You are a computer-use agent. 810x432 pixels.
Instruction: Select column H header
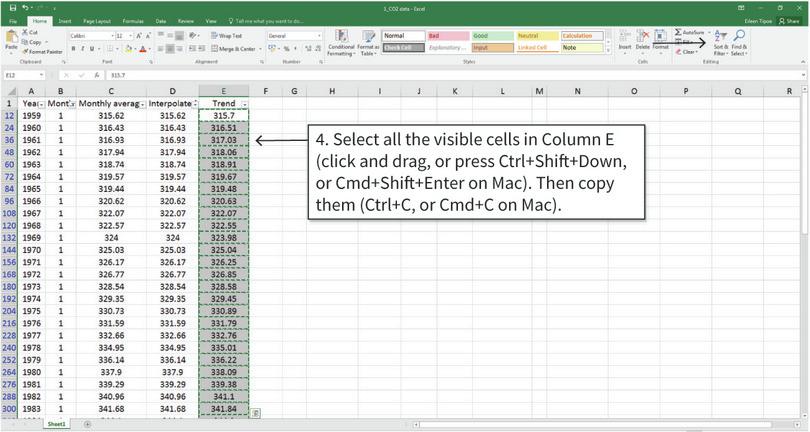point(332,91)
